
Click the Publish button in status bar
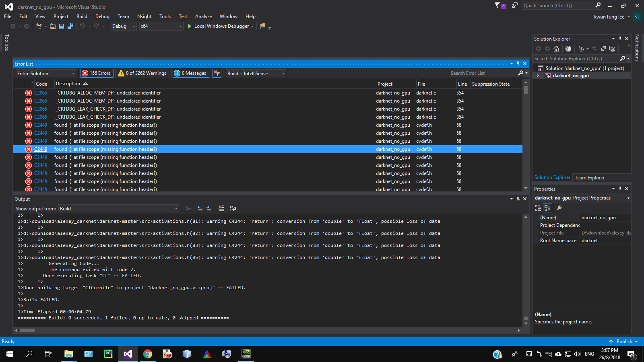point(624,341)
